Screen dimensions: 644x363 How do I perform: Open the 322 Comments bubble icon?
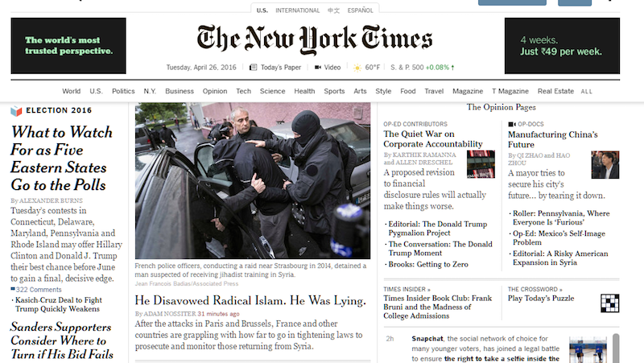click(13, 289)
